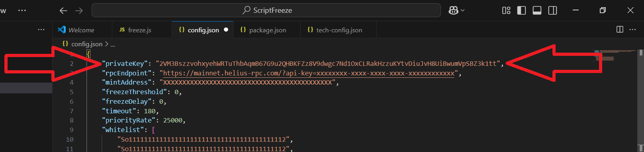Open sidebar Views and More Actions
This screenshot has width=644, height=152.
(x=41, y=30)
